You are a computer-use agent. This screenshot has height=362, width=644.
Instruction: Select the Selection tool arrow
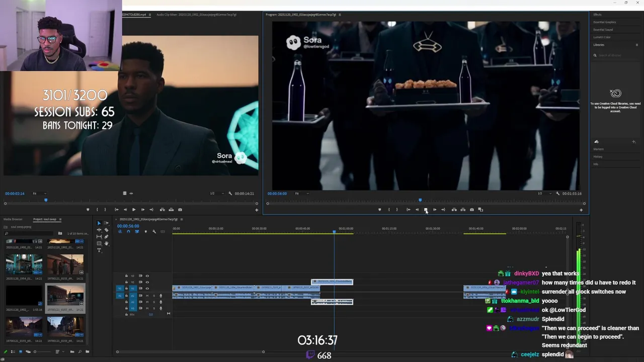tap(99, 223)
